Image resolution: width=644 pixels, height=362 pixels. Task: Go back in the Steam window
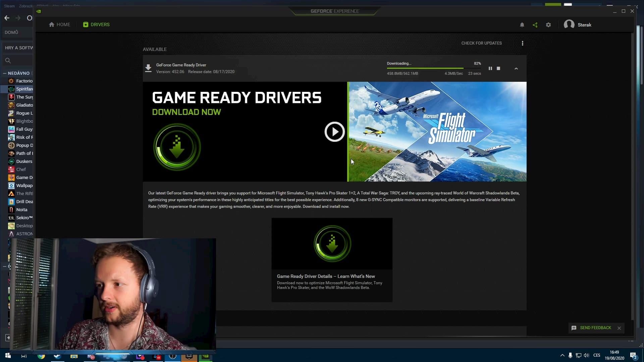point(7,18)
